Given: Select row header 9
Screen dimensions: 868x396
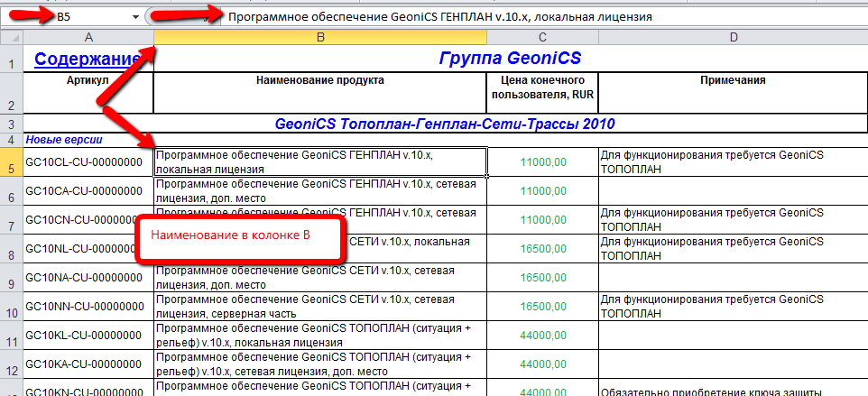Looking at the screenshot, I should 12,277.
